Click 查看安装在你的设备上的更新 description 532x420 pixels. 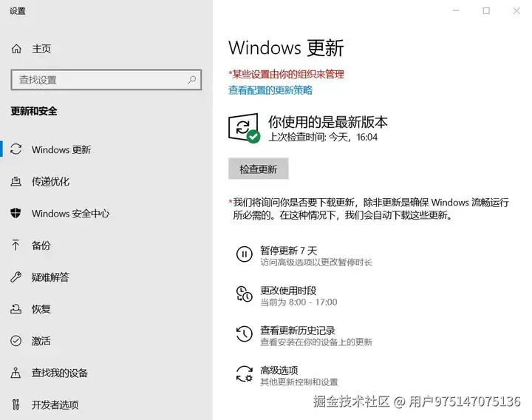click(x=316, y=342)
